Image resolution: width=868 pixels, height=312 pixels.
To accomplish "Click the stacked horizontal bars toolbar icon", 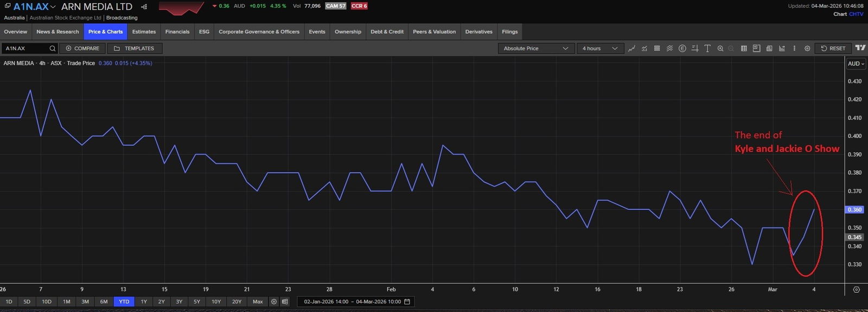I will [657, 48].
